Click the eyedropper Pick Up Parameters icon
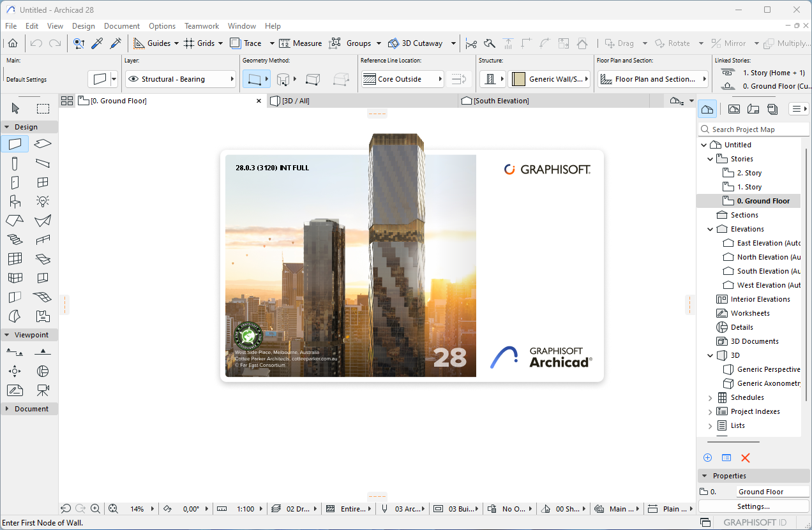 [x=97, y=43]
